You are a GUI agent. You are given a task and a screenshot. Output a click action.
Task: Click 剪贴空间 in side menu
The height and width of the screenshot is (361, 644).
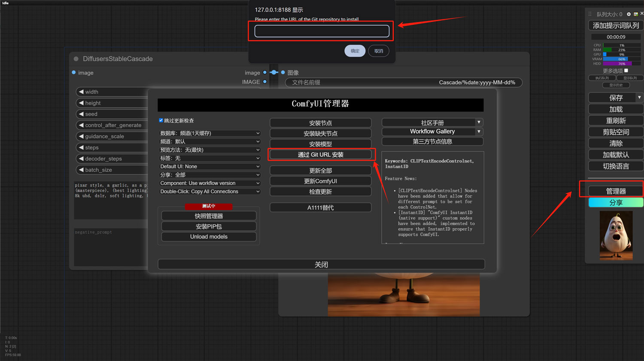616,132
